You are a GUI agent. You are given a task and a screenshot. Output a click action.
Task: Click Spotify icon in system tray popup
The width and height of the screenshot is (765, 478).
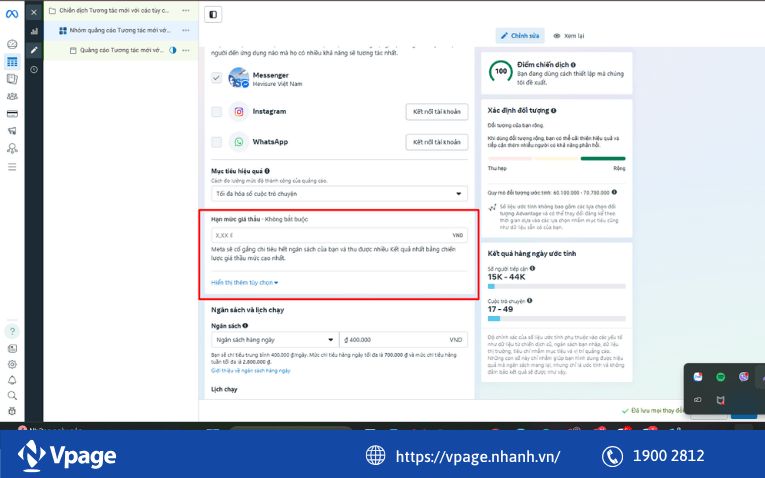point(720,377)
